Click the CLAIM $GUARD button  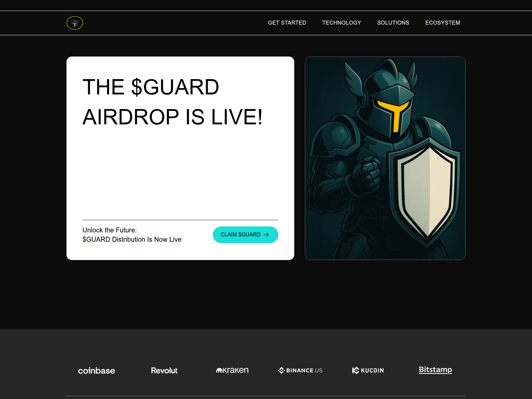click(245, 235)
